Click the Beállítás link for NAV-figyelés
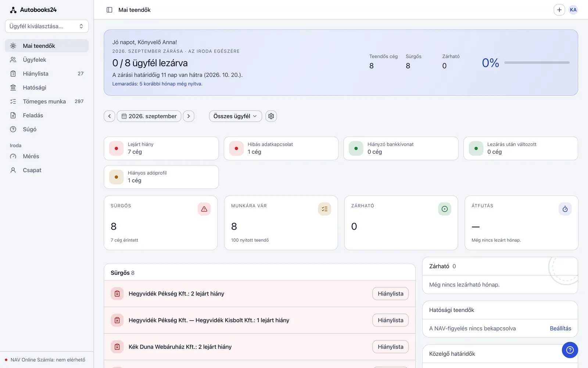 (560, 329)
